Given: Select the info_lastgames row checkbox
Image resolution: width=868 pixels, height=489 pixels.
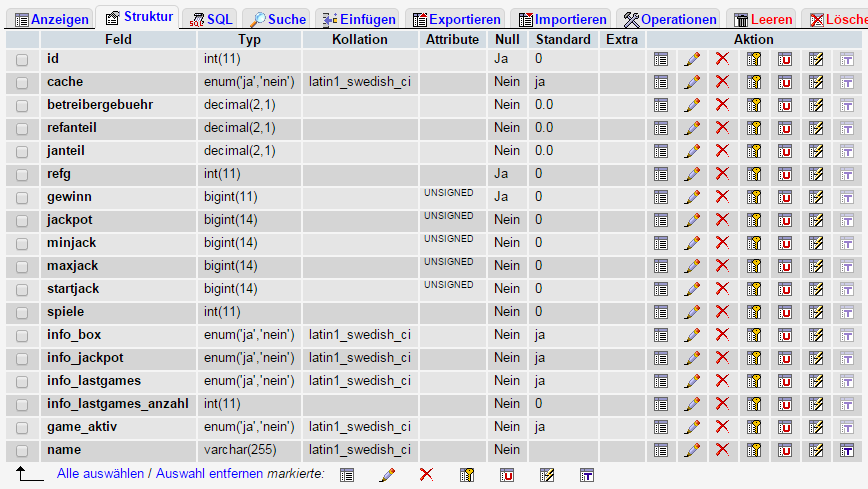Looking at the screenshot, I should (22, 381).
